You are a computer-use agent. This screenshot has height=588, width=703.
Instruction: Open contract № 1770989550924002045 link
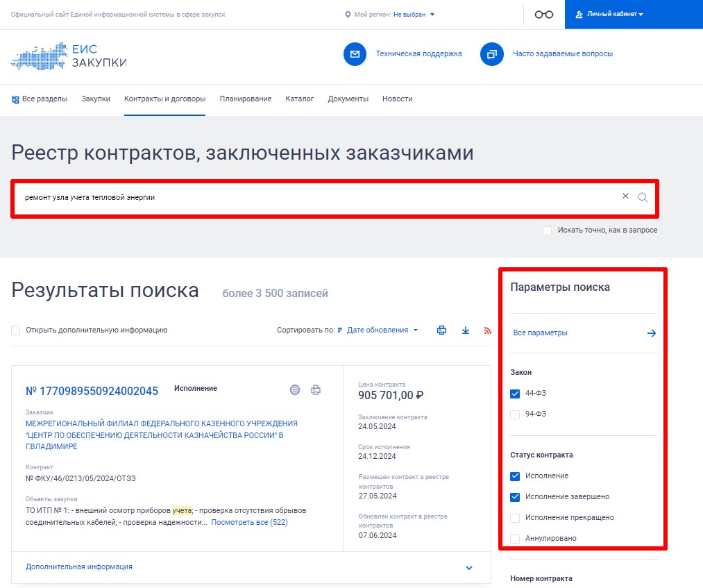(x=92, y=391)
